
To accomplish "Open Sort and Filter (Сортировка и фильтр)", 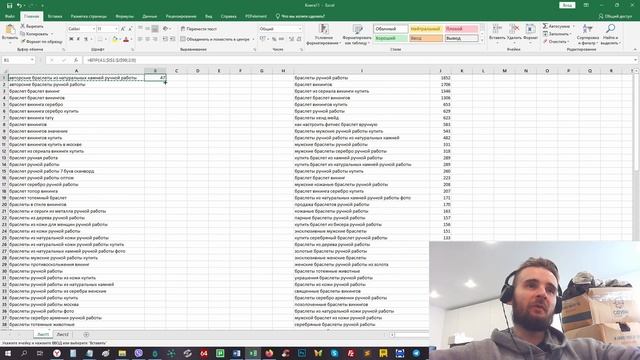I will pos(588,34).
